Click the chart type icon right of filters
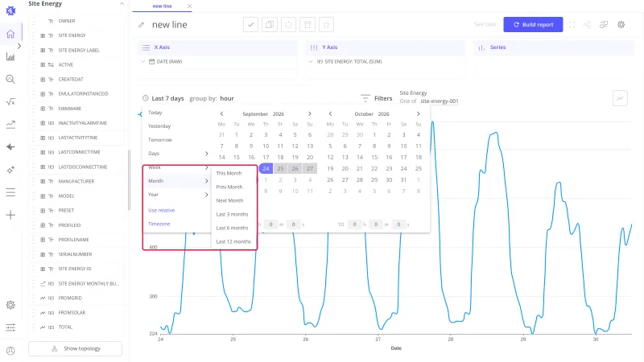Viewport: 644px width, 362px height. pos(620,98)
